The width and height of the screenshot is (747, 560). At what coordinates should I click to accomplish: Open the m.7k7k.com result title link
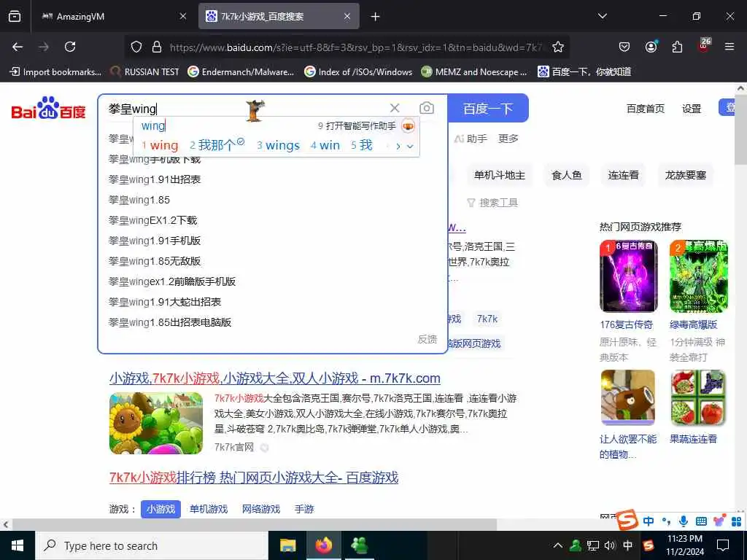point(274,378)
